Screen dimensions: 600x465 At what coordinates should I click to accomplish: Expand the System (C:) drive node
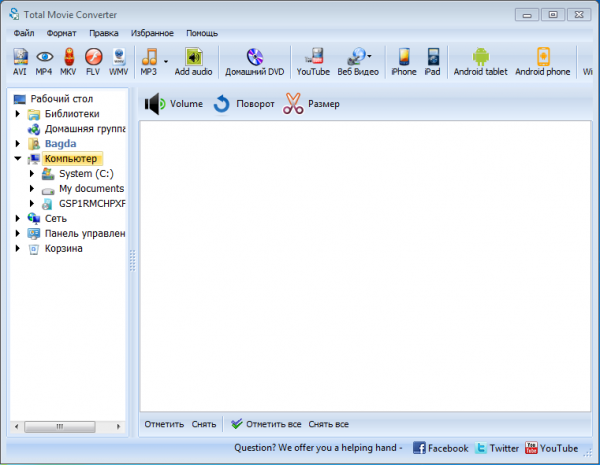pos(32,173)
